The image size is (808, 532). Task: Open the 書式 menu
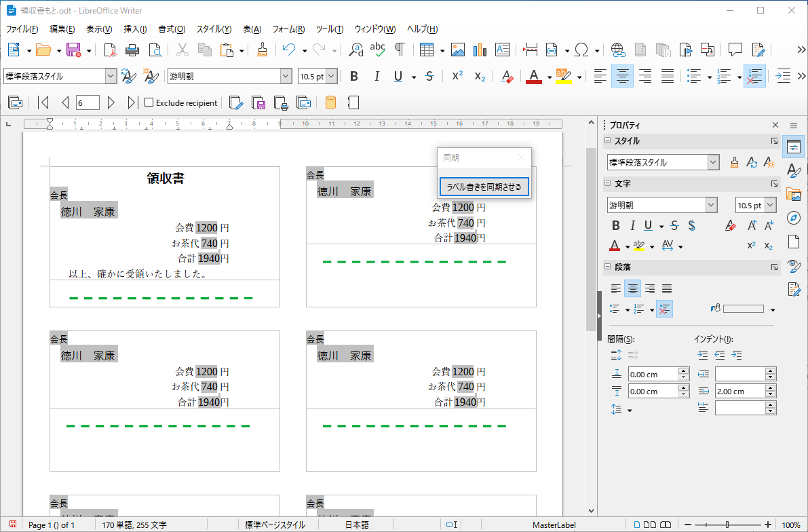pos(172,29)
